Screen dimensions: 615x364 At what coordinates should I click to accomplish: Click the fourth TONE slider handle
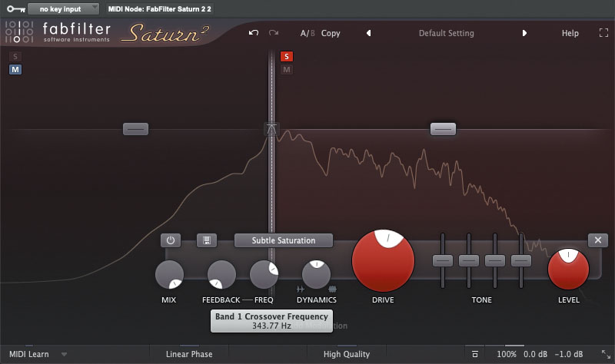coord(521,260)
